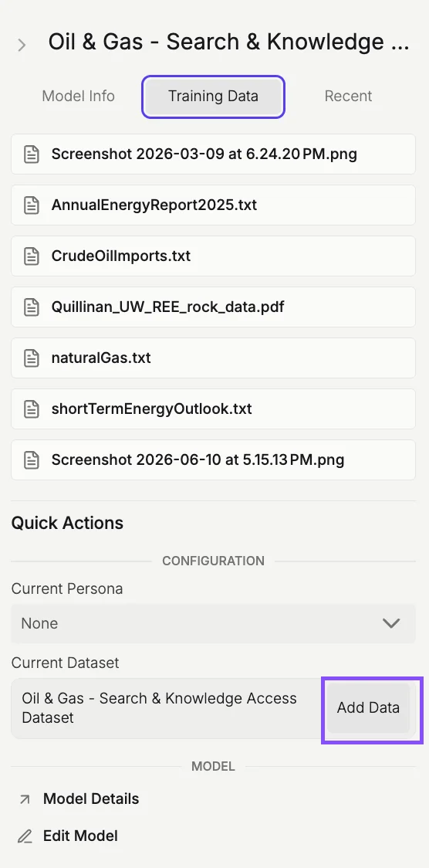
Task: Click document icon beside naturalGas.txt
Action: [x=32, y=358]
